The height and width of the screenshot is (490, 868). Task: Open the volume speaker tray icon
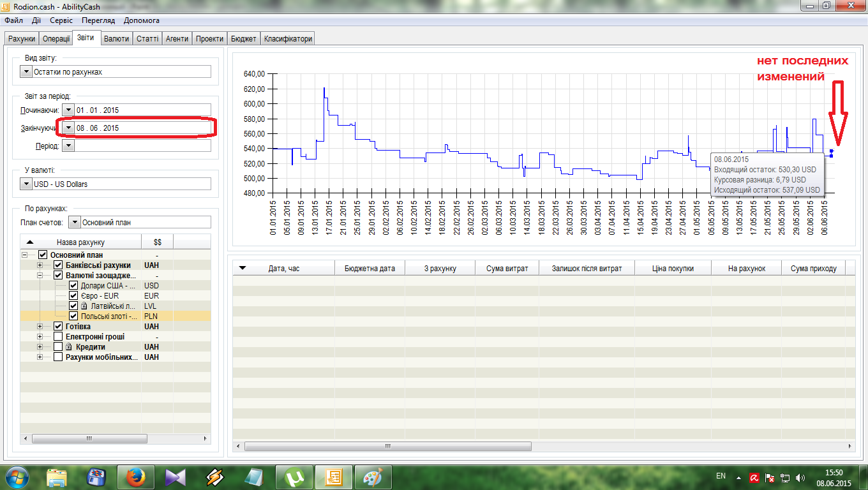[x=801, y=477]
